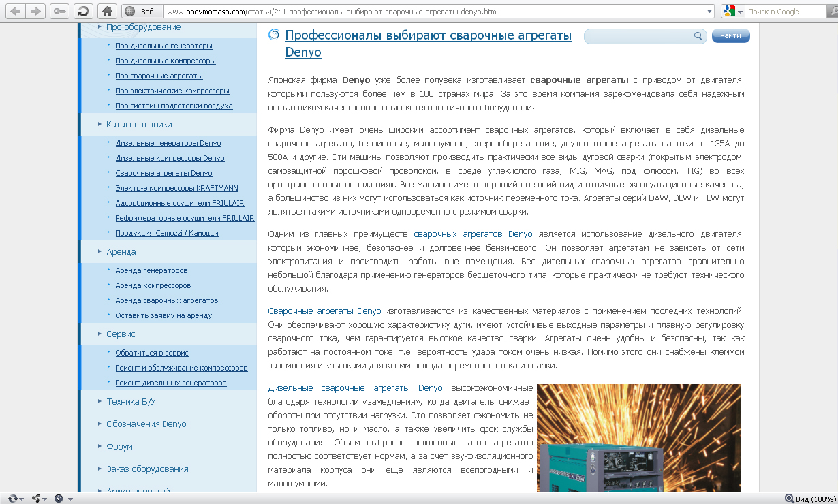Open 'Оставить заявку на аренду' link

click(164, 315)
